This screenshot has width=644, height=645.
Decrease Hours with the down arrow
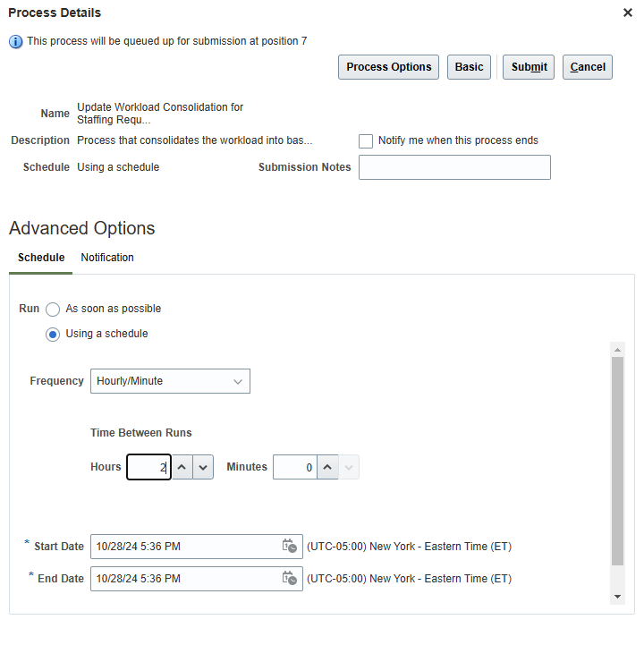203,467
